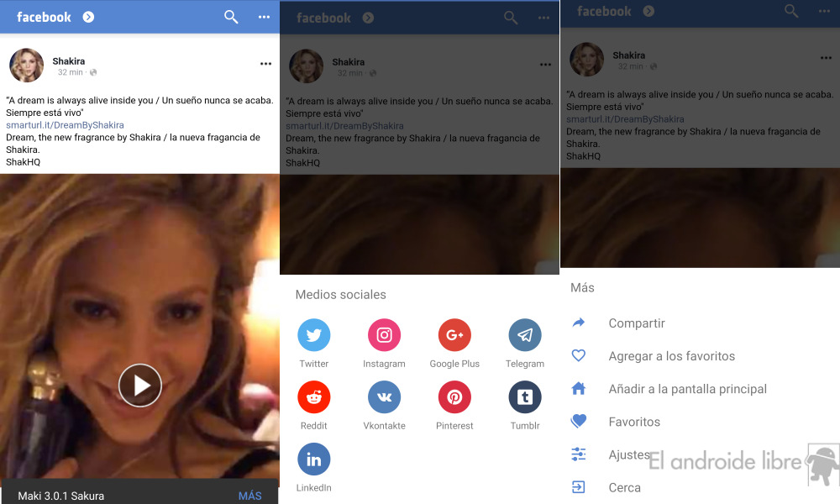840x504 pixels.
Task: Click the facebook logo in left screen
Action: point(44,17)
